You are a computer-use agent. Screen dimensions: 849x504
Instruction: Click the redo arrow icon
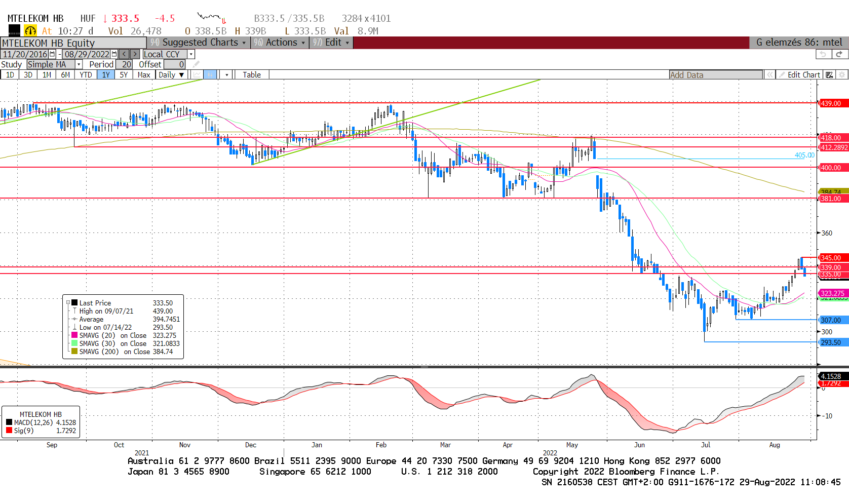[x=839, y=54]
